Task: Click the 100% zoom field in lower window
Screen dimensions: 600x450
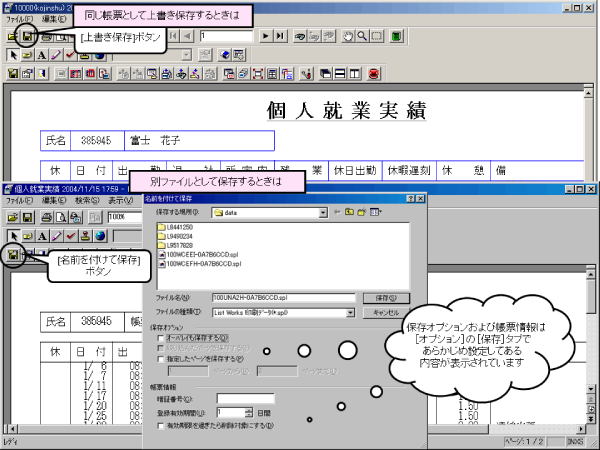Action: tap(125, 217)
